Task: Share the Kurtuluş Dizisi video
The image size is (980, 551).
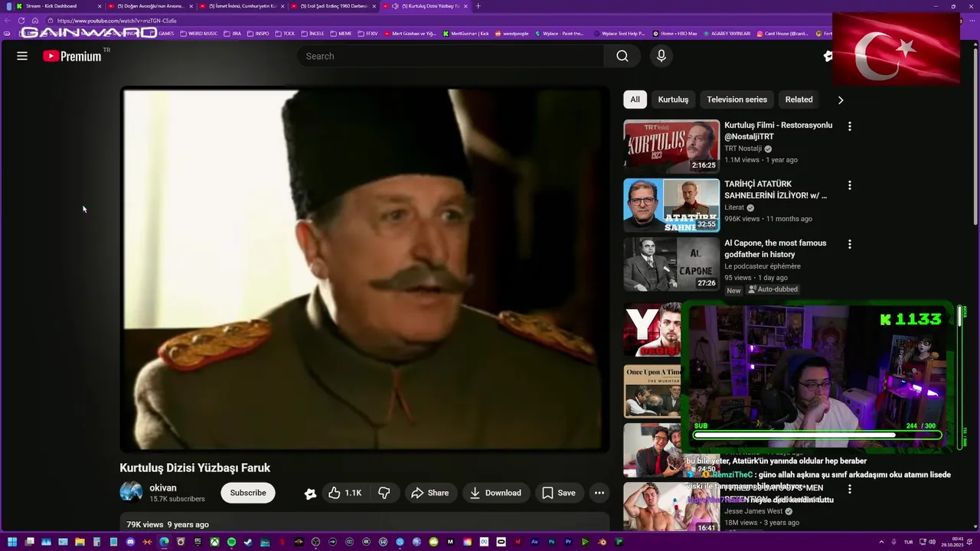Action: (x=430, y=493)
